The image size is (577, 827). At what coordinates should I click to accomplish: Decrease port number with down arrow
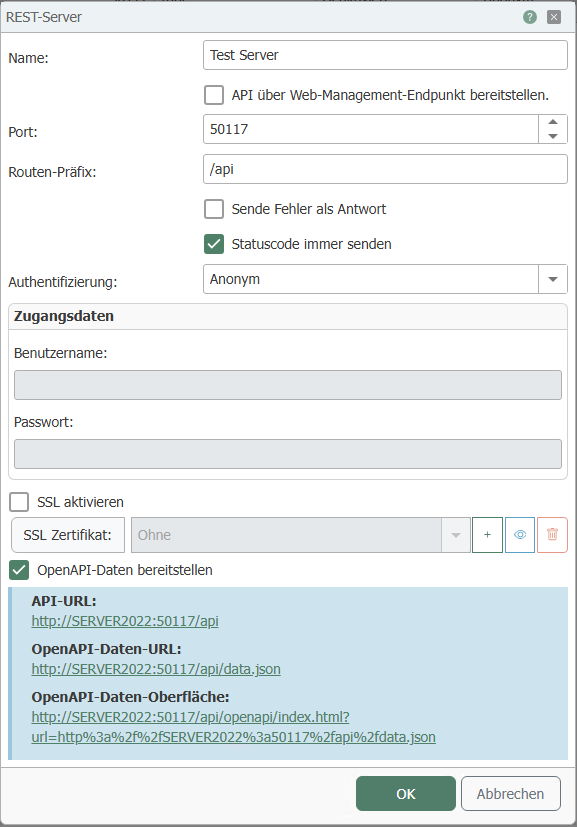(x=553, y=136)
